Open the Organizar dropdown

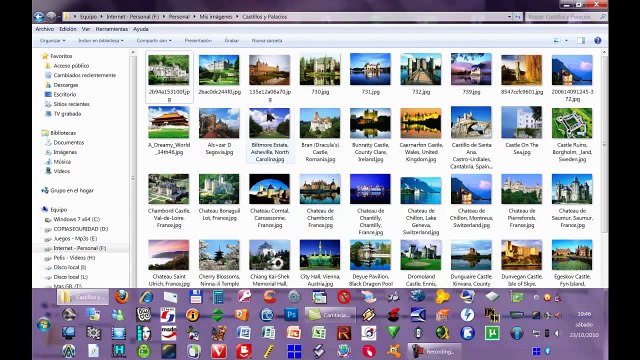tap(52, 40)
